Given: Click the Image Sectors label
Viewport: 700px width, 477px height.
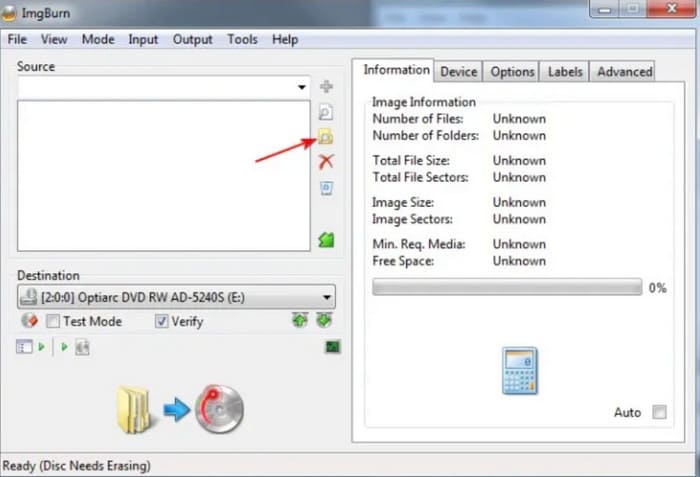Looking at the screenshot, I should coord(412,219).
